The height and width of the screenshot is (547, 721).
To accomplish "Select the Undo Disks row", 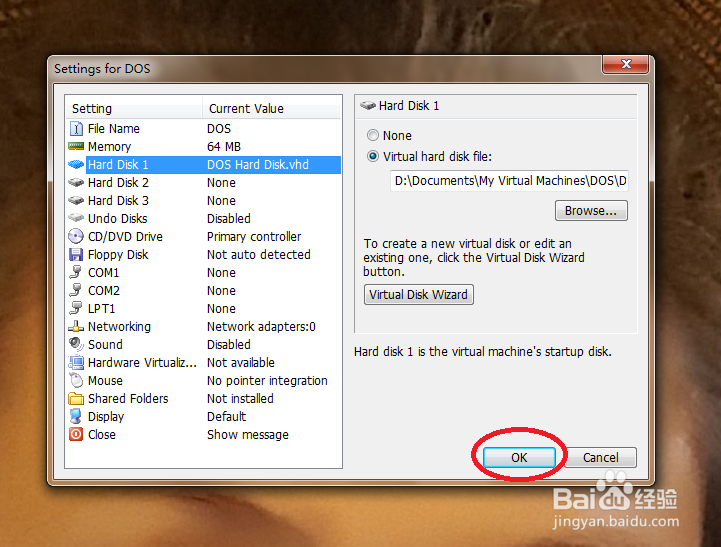I will click(204, 218).
